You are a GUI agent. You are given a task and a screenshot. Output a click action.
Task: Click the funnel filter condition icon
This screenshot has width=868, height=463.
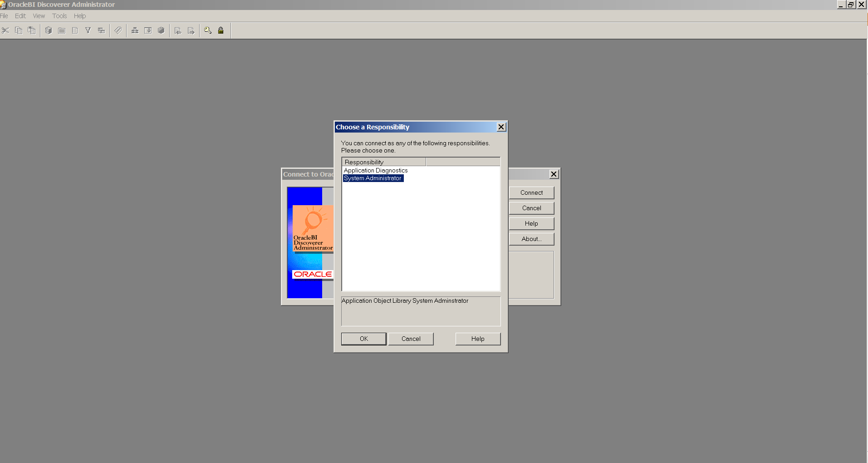88,30
